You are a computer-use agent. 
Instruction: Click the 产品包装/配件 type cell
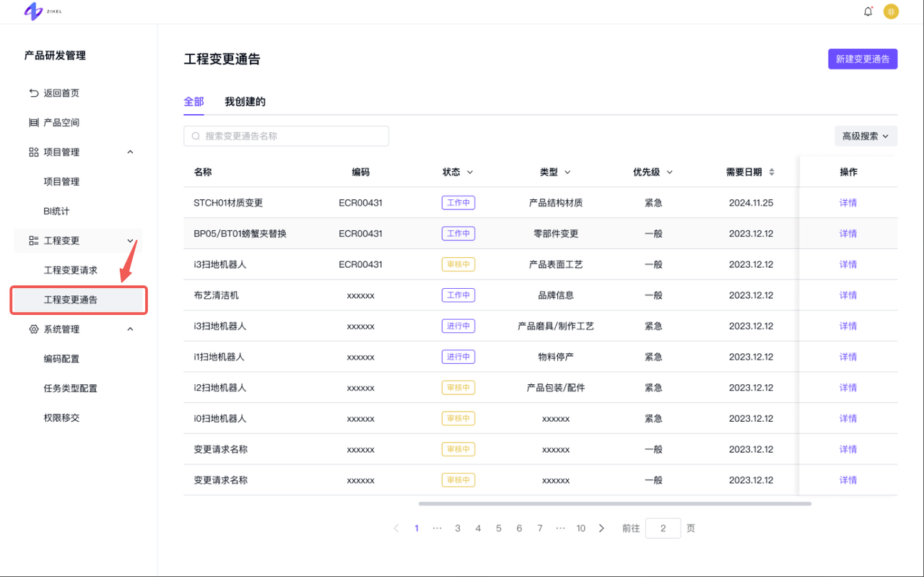[x=556, y=388]
